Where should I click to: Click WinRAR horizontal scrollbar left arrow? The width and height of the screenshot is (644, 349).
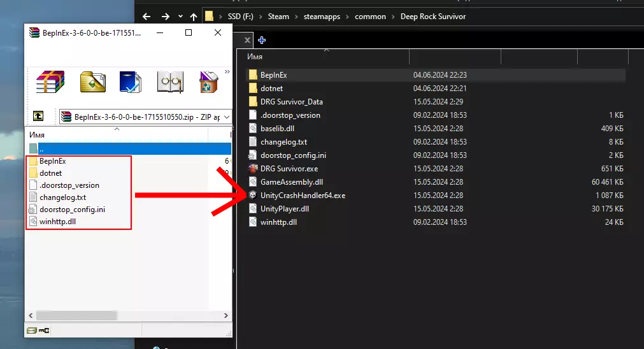point(31,315)
